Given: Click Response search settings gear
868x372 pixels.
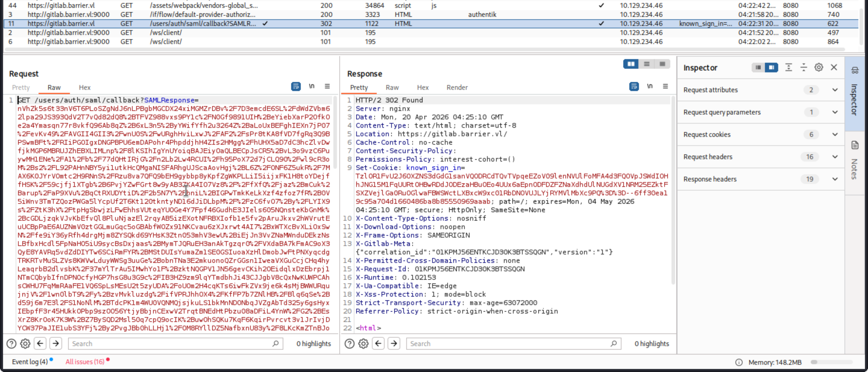Looking at the screenshot, I should coord(363,344).
